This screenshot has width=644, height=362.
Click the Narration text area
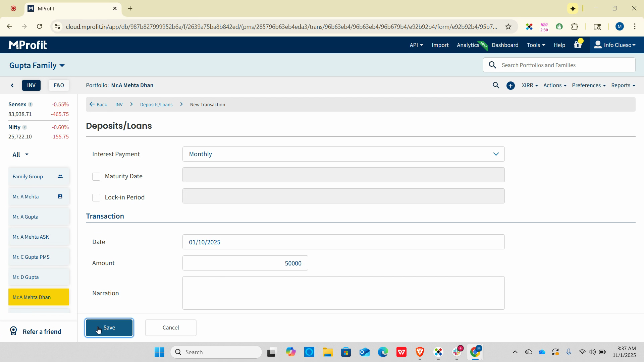click(343, 293)
